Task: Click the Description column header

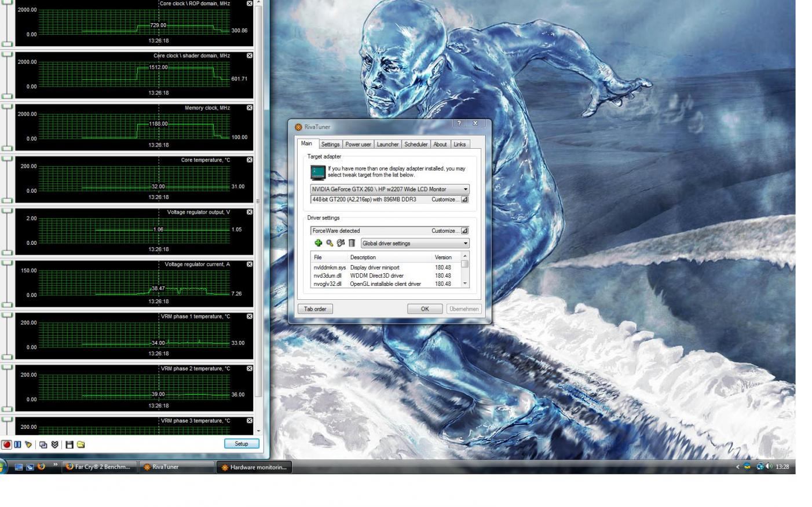Action: tap(390, 257)
